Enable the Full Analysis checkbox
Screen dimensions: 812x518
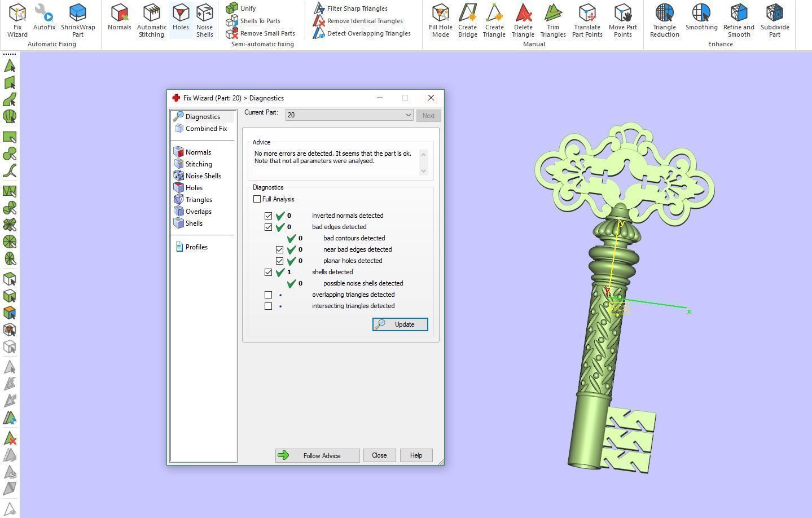257,199
